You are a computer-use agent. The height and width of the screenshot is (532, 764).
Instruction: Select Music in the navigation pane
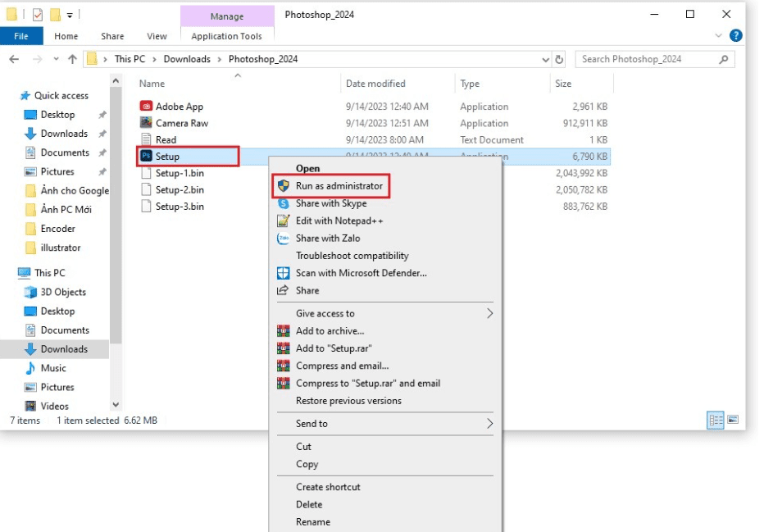pos(53,368)
